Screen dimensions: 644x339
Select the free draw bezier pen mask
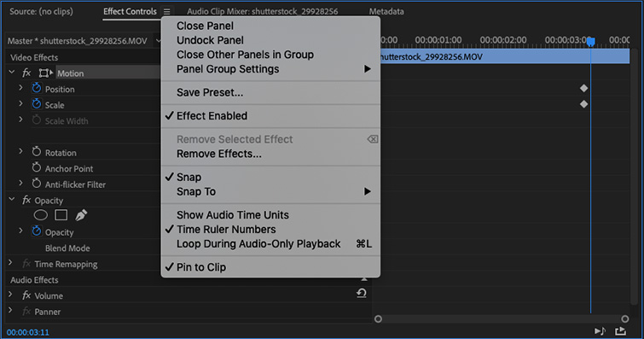tap(81, 214)
